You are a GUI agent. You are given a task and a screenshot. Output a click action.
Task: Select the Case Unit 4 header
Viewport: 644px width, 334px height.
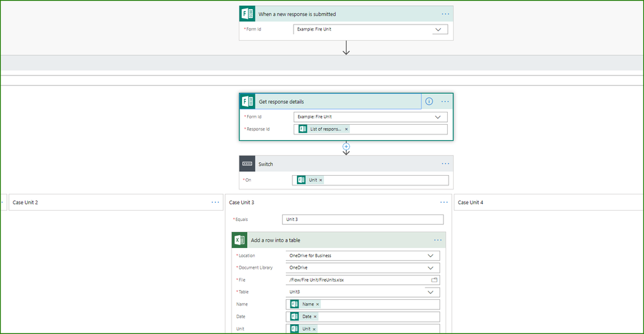point(548,202)
